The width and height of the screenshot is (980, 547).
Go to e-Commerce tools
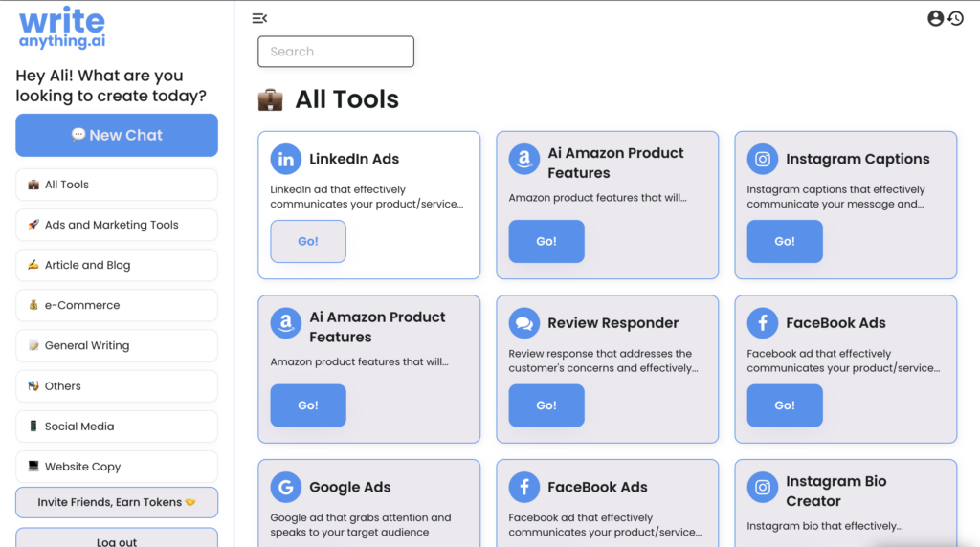(x=117, y=305)
